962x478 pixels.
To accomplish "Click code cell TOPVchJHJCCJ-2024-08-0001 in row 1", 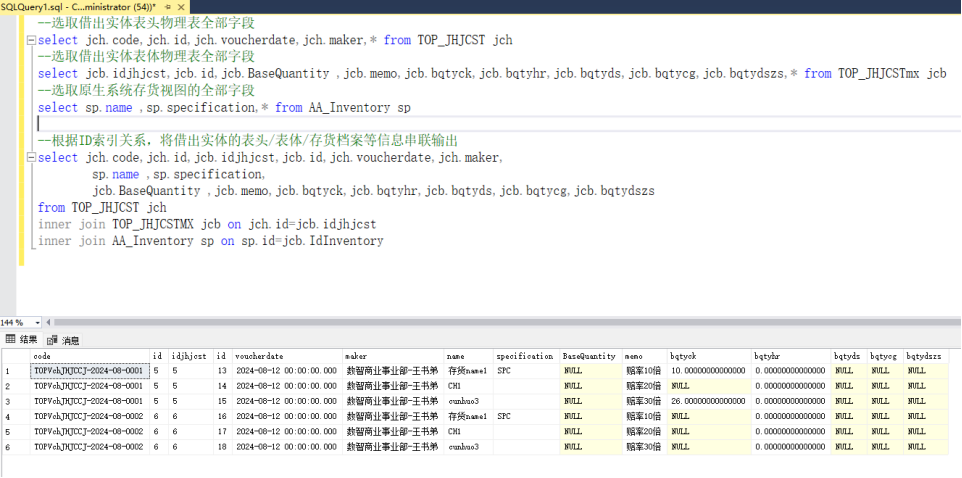I will click(90, 371).
